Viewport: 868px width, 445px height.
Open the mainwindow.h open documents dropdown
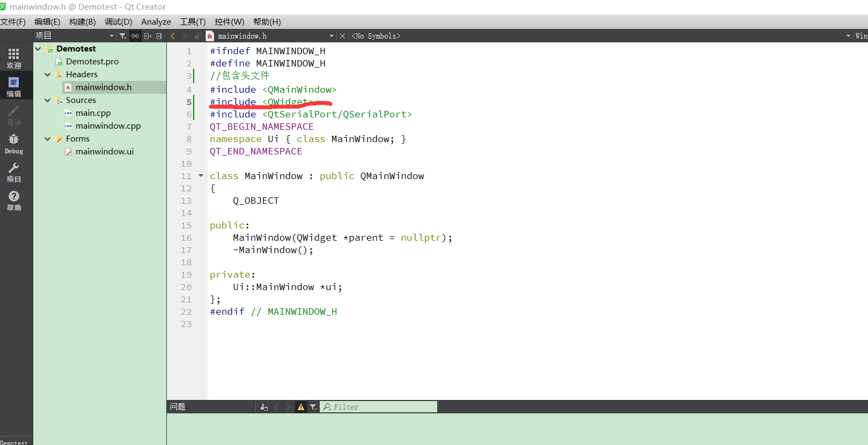coord(332,36)
